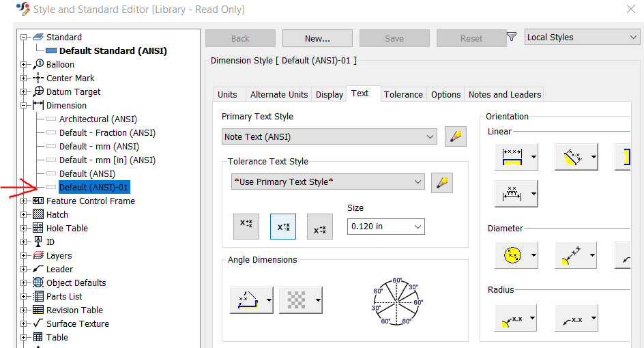Viewport: 644px width, 348px height.
Task: Select the Table tree item
Action: (57, 337)
